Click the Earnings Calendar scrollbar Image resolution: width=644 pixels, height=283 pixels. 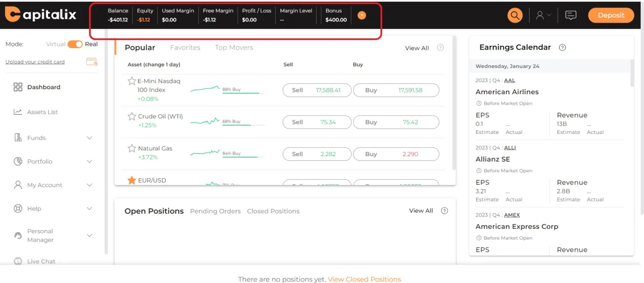coord(632,73)
